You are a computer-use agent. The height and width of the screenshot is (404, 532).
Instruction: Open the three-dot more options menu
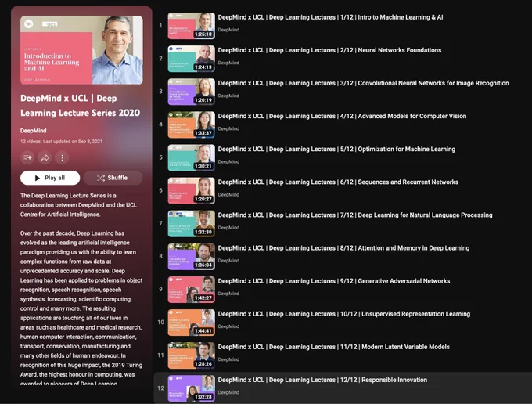(62, 157)
